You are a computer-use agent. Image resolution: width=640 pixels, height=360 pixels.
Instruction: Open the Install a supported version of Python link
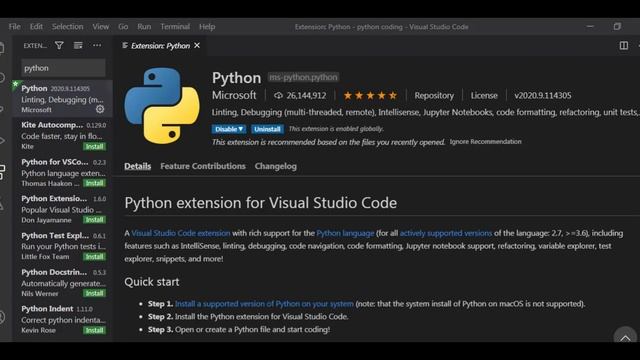tap(264, 304)
